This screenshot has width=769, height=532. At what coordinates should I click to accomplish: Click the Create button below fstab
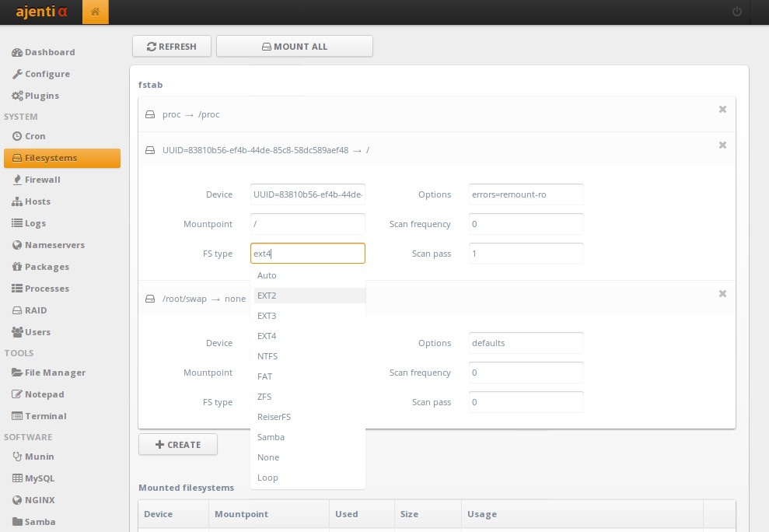pyautogui.click(x=177, y=445)
